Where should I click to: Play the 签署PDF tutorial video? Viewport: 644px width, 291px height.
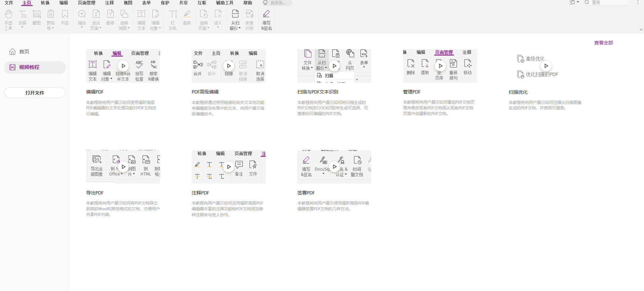tap(334, 167)
